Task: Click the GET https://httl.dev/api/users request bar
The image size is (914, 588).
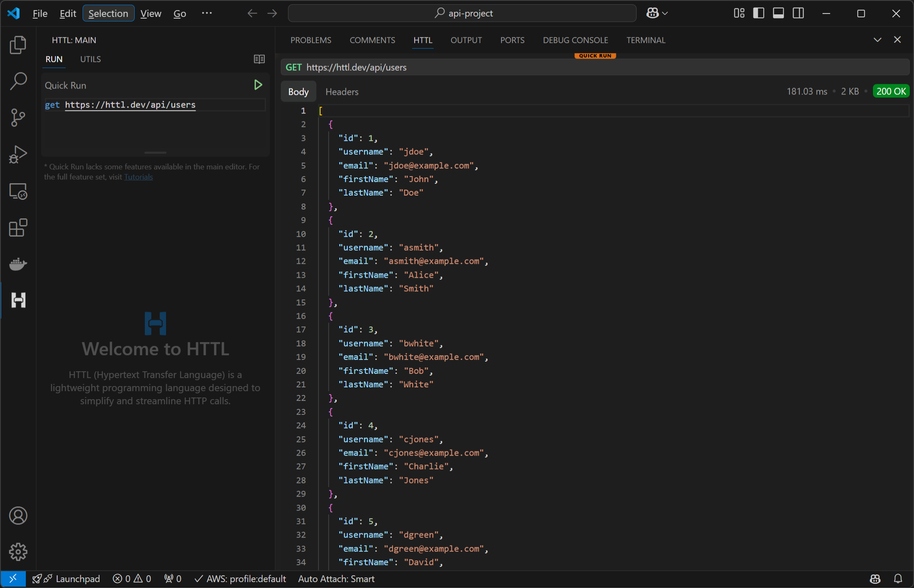Action: point(595,67)
